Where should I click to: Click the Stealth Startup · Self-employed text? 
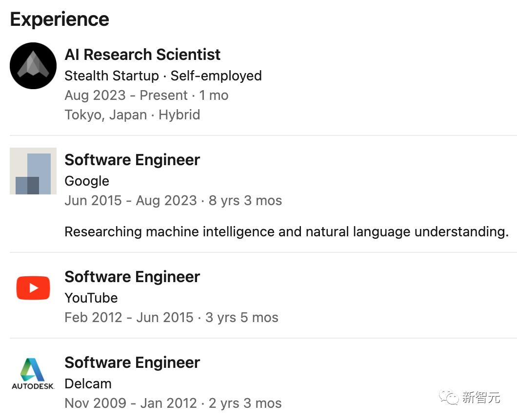coord(163,76)
